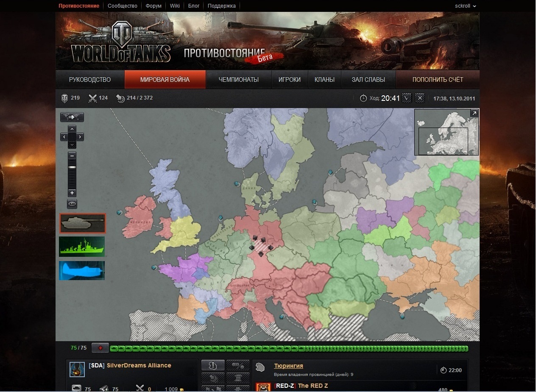Viewport: 536px width, 392px height.
Task: Select the blue warplane mode thumbnail
Action: 82,270
